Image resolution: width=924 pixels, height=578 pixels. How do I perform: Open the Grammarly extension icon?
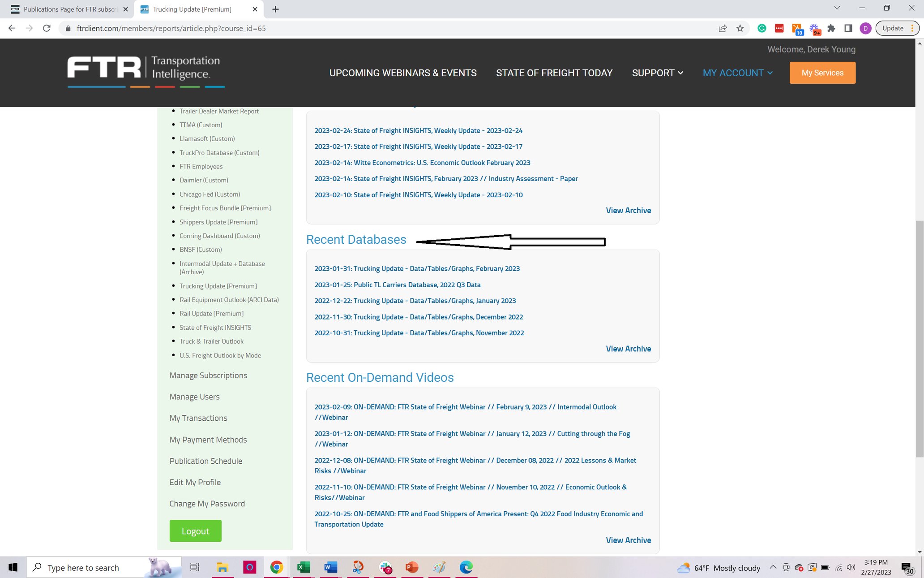pyautogui.click(x=761, y=28)
